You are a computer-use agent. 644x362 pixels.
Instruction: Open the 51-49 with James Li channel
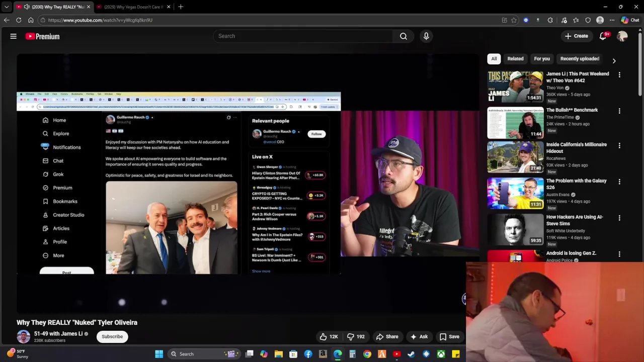tap(58, 334)
